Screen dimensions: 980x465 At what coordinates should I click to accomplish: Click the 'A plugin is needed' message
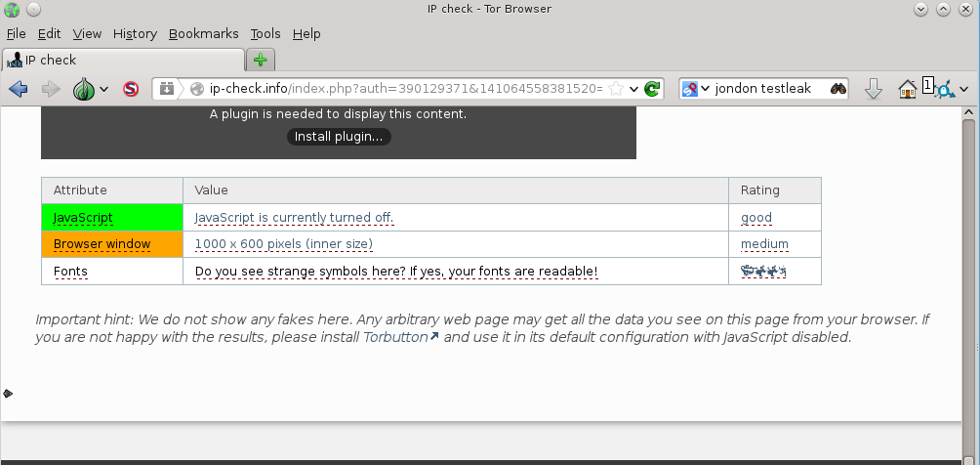338,114
